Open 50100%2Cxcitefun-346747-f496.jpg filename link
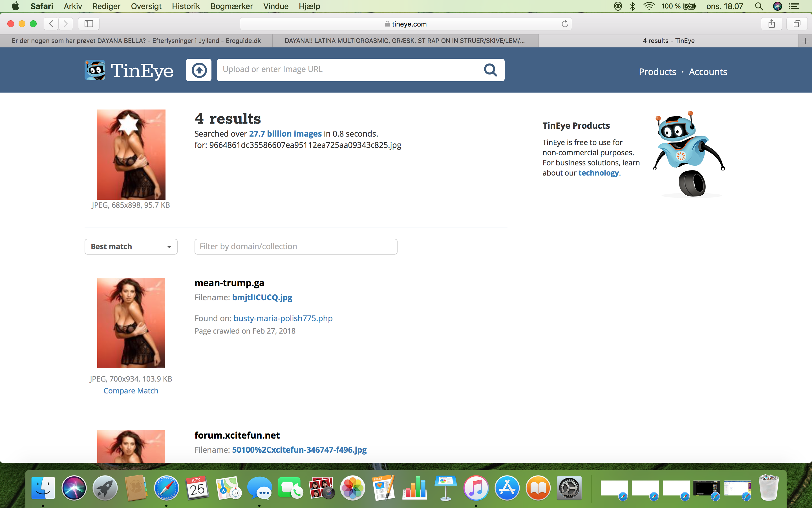 pos(299,450)
